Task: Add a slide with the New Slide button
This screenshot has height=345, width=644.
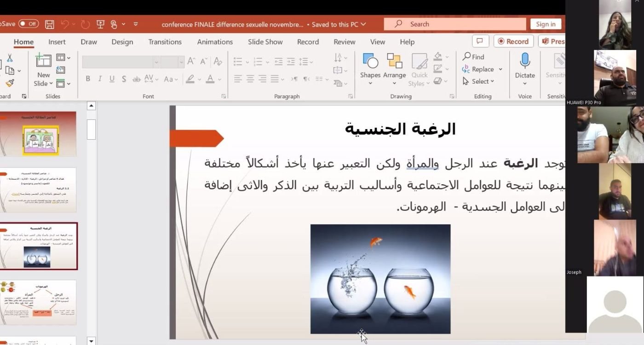Action: coord(43,70)
